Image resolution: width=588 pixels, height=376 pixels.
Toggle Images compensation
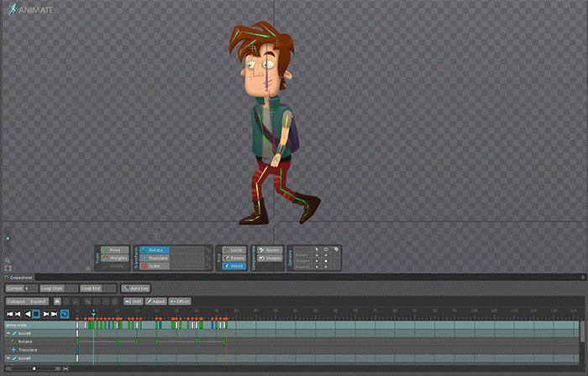pos(270,258)
